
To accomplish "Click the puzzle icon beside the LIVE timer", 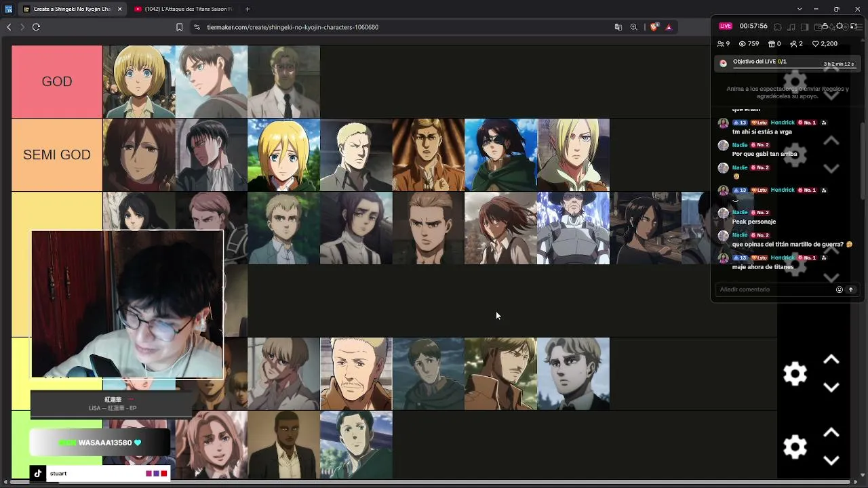I will 778,26.
